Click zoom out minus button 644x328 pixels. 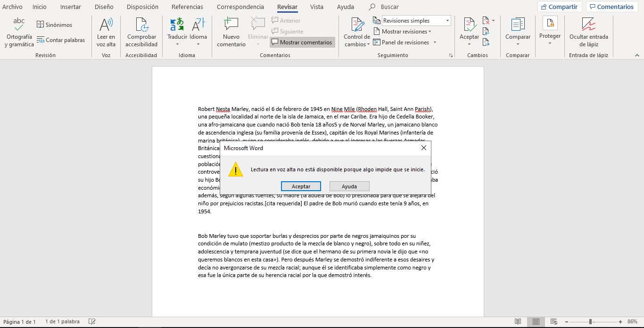[x=566, y=321]
